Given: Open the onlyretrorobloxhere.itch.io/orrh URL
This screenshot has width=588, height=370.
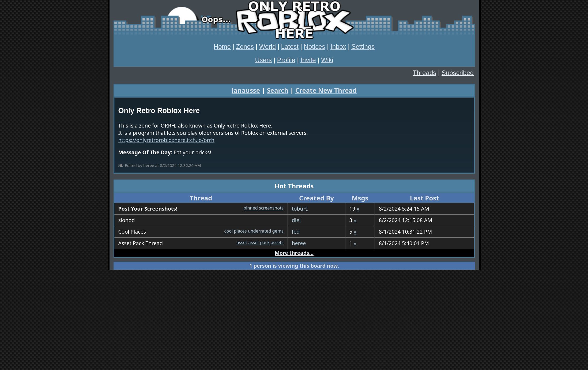Looking at the screenshot, I should click(166, 140).
